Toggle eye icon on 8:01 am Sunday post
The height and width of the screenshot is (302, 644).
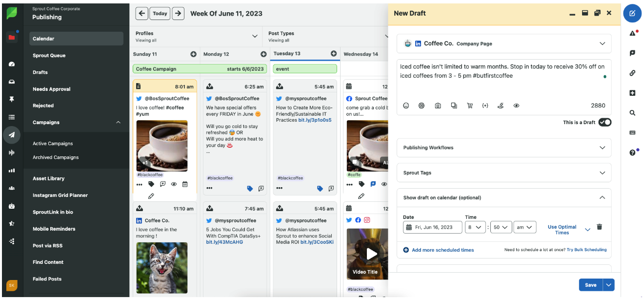coord(174,184)
